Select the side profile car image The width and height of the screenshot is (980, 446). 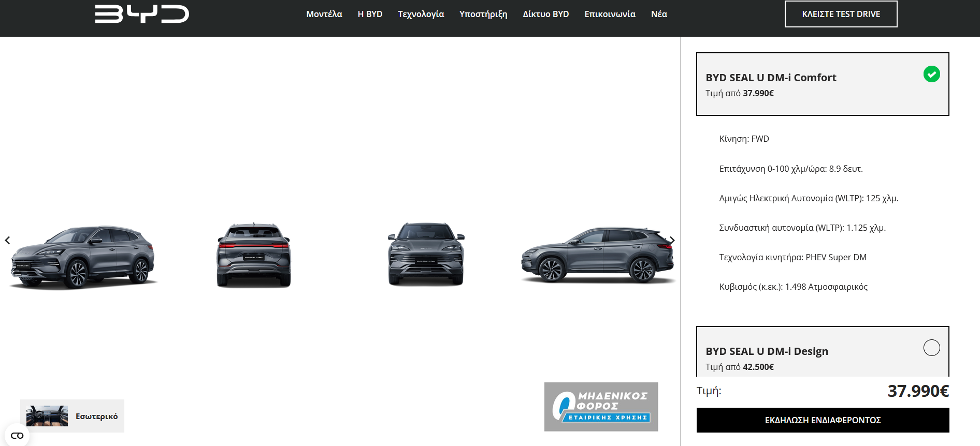pyautogui.click(x=598, y=255)
